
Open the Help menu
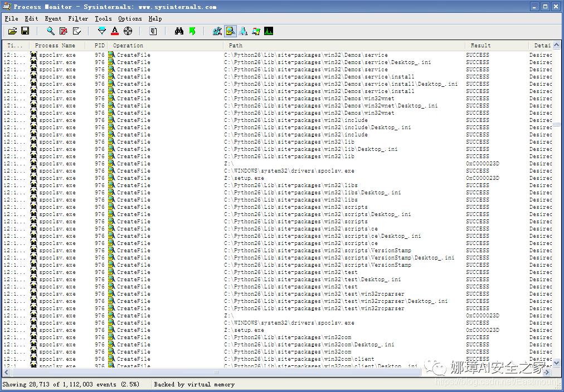155,19
